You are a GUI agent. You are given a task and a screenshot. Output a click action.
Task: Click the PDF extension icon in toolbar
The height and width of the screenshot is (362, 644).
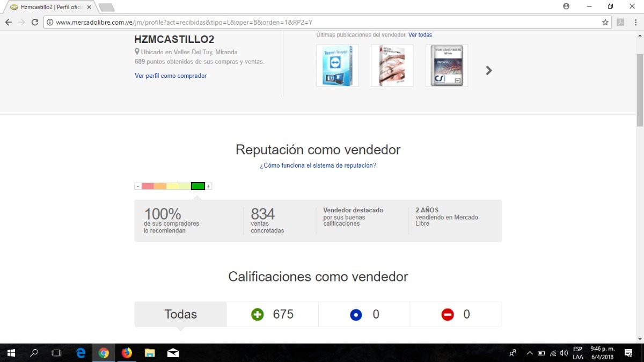(621, 22)
